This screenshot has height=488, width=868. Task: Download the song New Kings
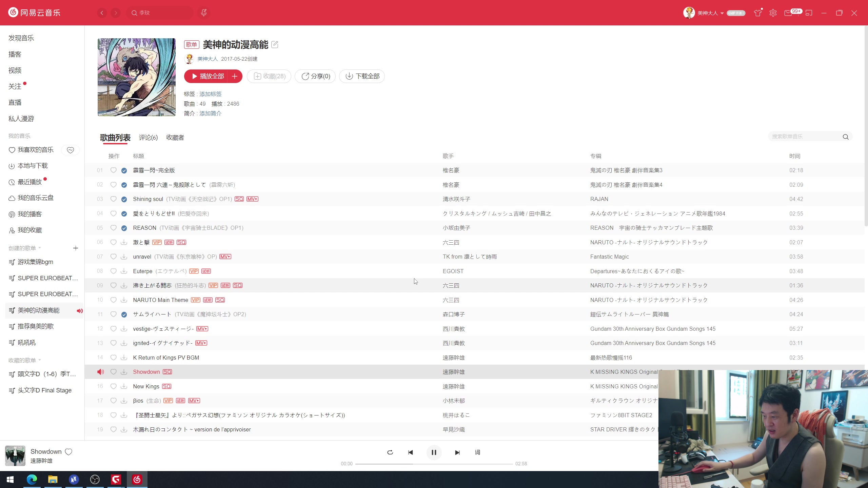click(x=124, y=386)
